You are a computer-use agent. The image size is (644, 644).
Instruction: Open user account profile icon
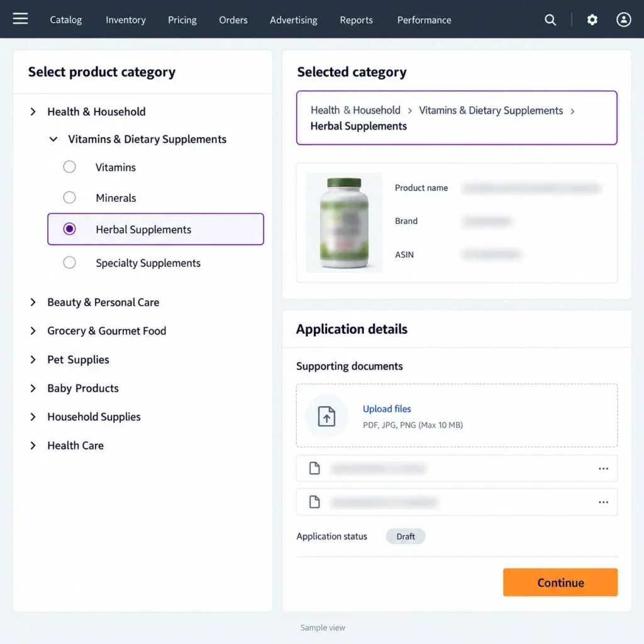tap(623, 19)
